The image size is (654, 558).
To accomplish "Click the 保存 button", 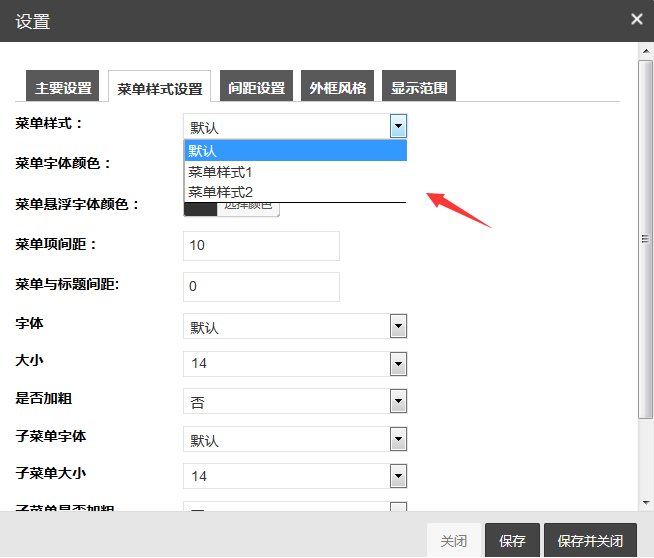I will pyautogui.click(x=512, y=541).
